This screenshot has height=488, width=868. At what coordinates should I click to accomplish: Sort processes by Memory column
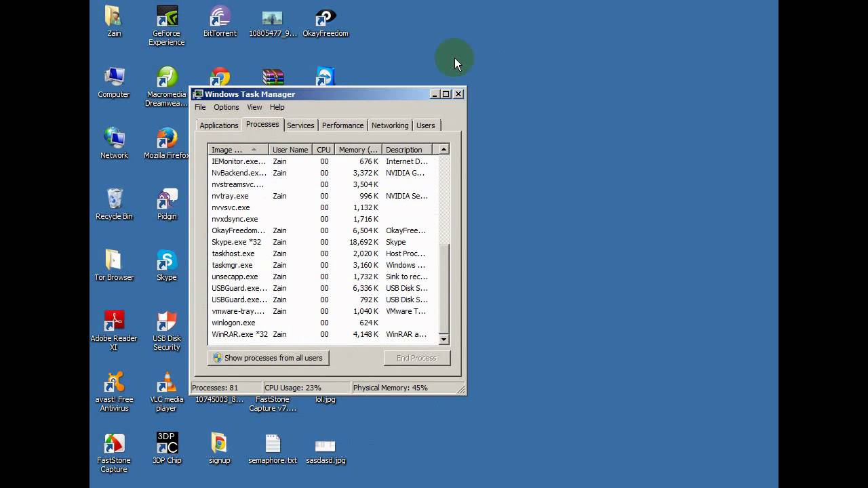pyautogui.click(x=358, y=150)
